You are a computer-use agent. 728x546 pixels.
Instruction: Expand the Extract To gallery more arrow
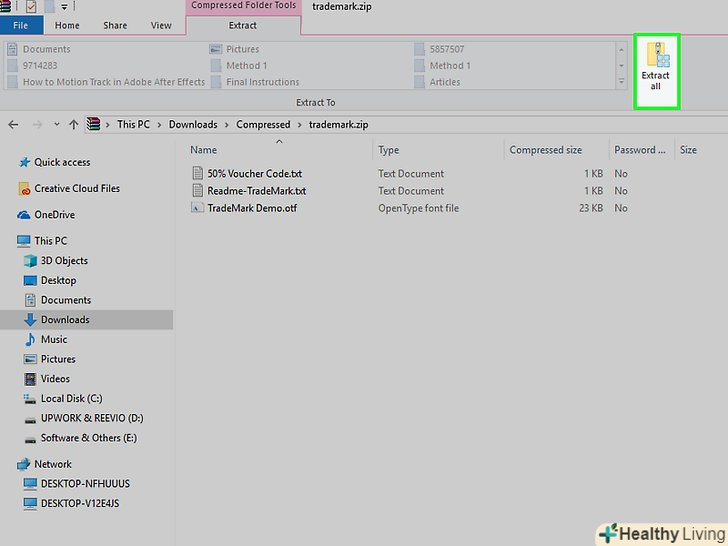pos(621,82)
